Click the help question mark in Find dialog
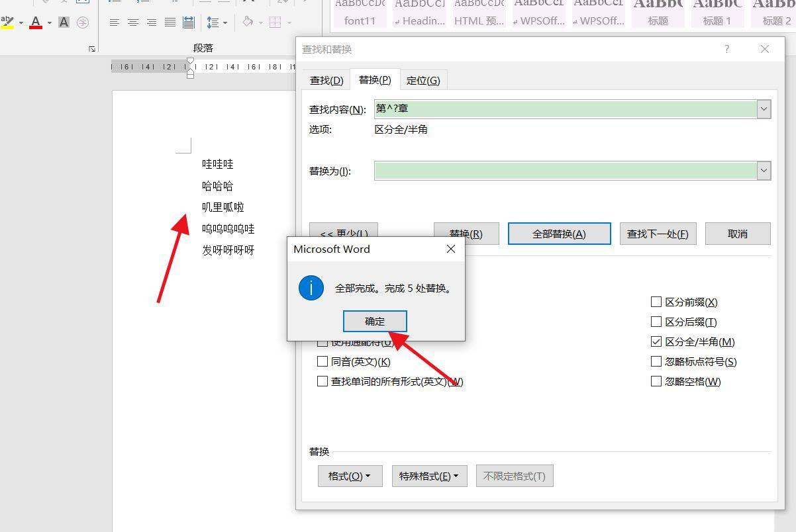The height and width of the screenshot is (532, 796). pyautogui.click(x=726, y=49)
